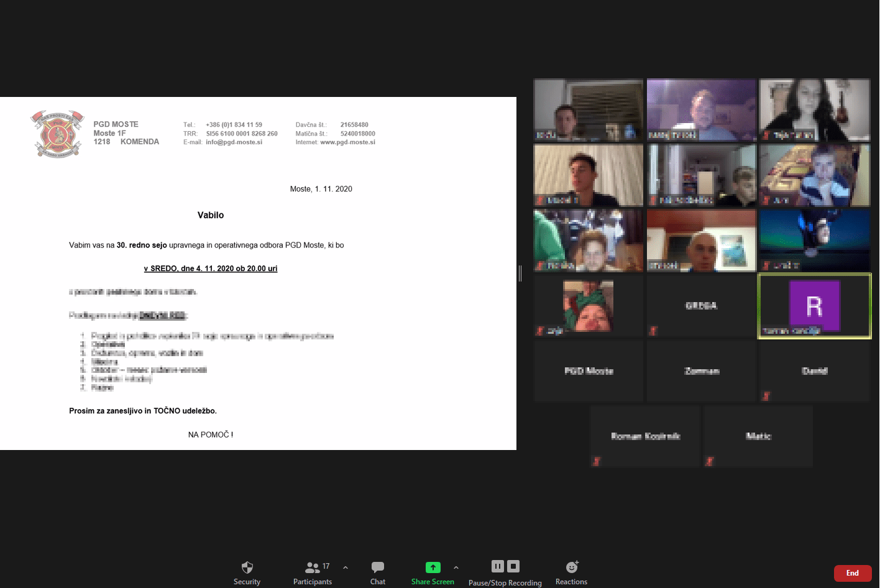Click the muted mic icon on GREGA's tile
The width and height of the screenshot is (880, 588).
point(653,331)
